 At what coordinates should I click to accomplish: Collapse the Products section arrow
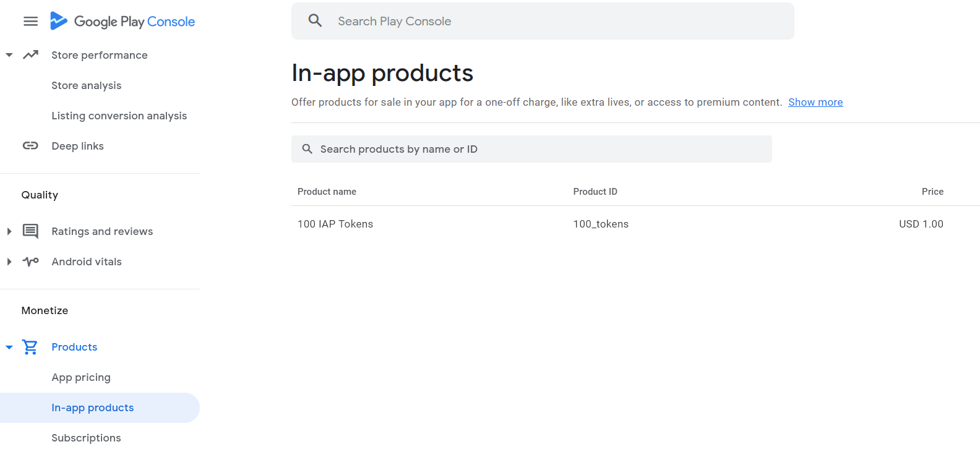click(x=9, y=347)
